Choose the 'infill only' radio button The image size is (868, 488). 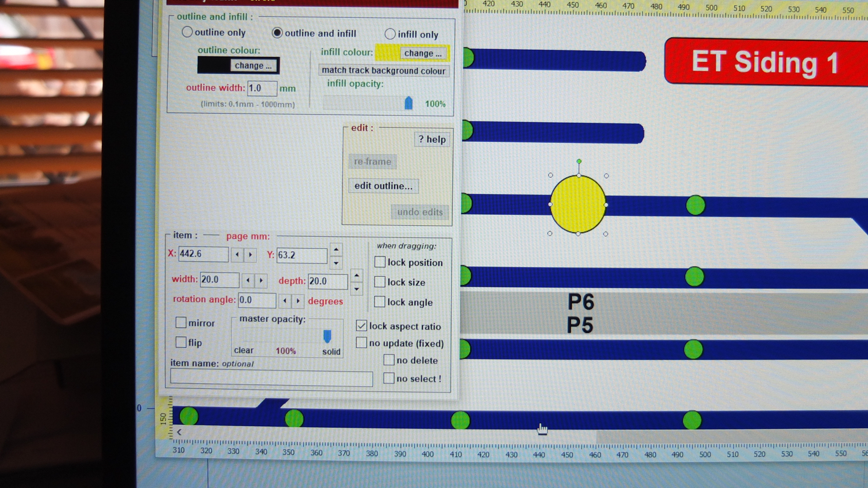point(390,34)
